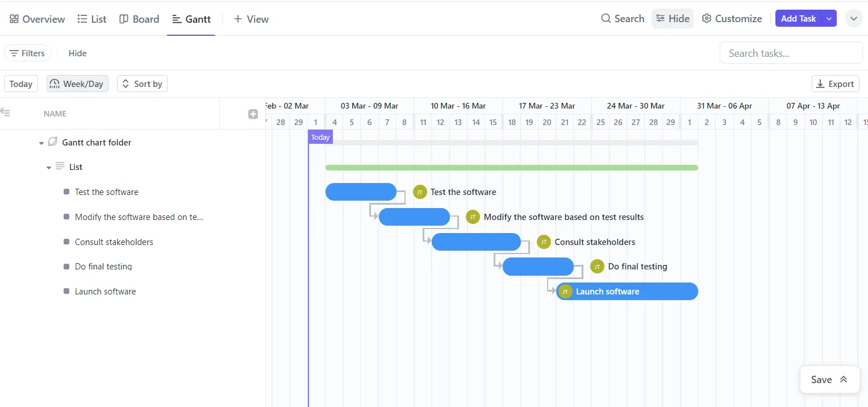Select the Gantt tab
Screen dimensions: 868x407
pos(191,19)
